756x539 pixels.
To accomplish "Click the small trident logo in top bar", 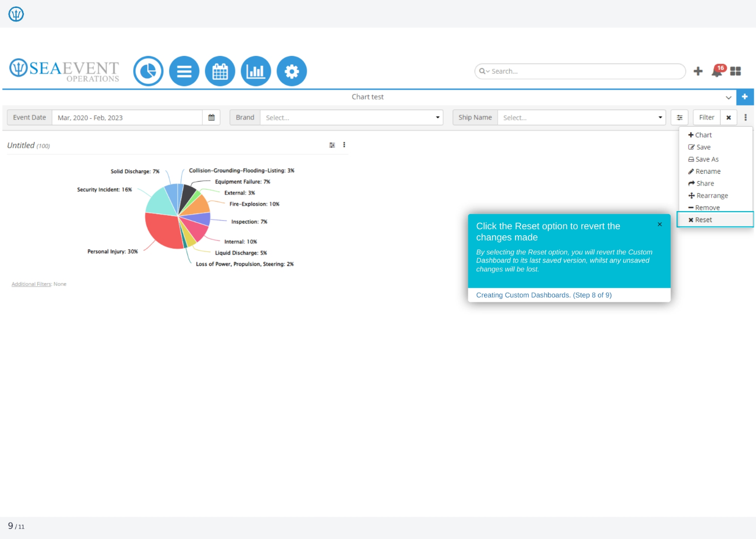I will (16, 14).
